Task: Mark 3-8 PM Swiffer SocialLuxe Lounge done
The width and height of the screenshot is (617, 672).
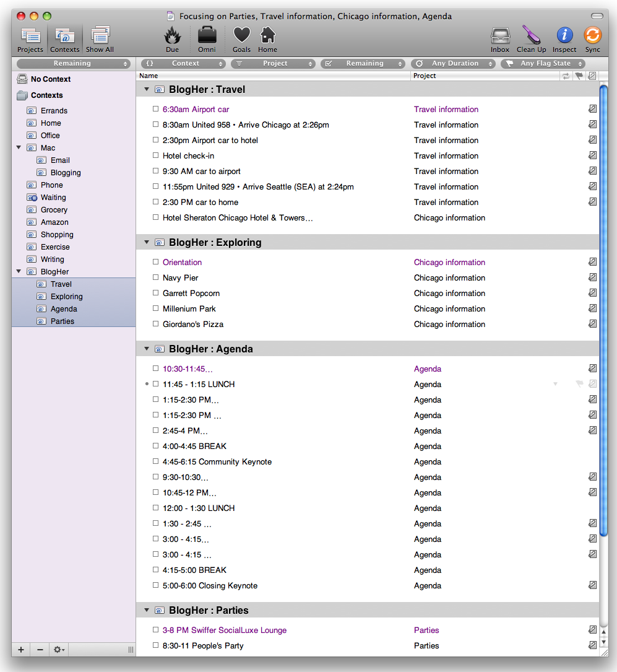Action: tap(155, 629)
